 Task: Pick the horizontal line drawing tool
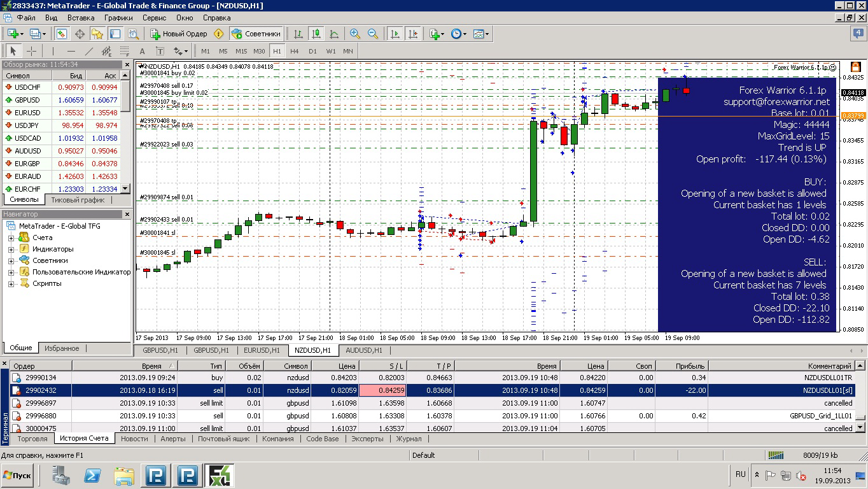[x=71, y=51]
